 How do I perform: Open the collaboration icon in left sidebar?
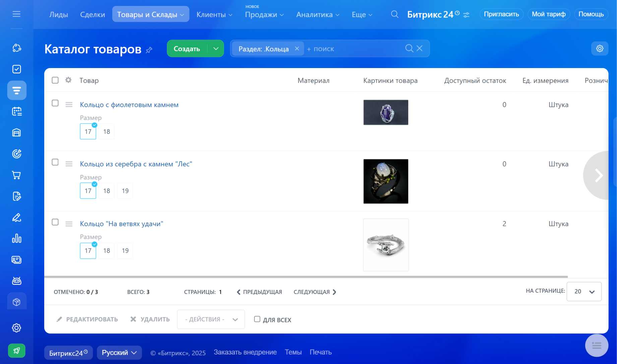pos(16,48)
